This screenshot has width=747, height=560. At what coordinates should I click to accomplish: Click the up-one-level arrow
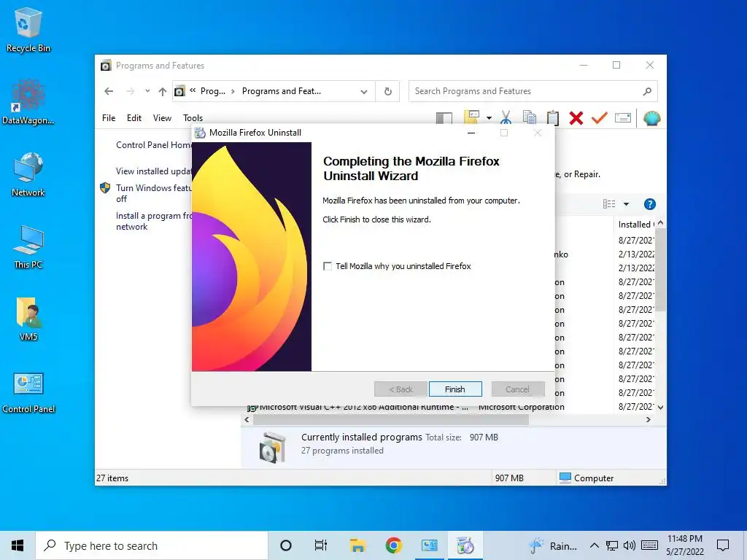tap(163, 91)
